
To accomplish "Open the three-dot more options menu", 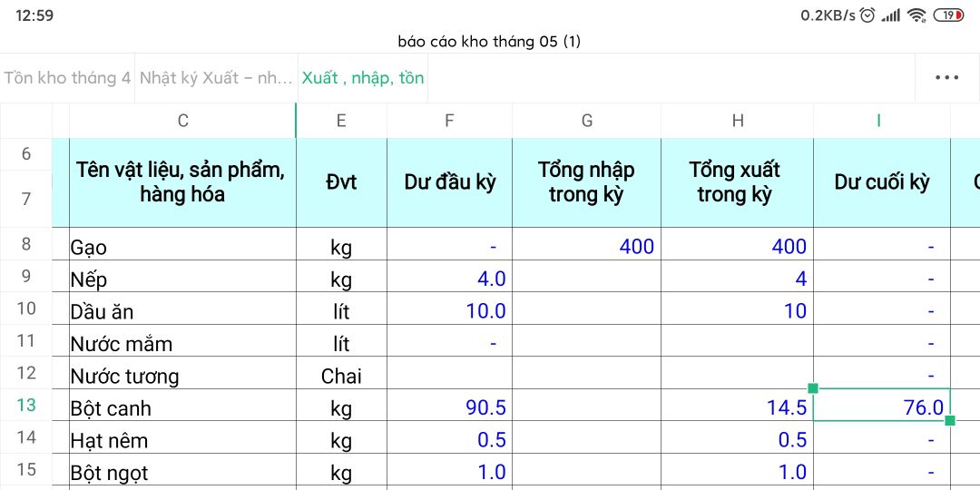I will point(946,78).
